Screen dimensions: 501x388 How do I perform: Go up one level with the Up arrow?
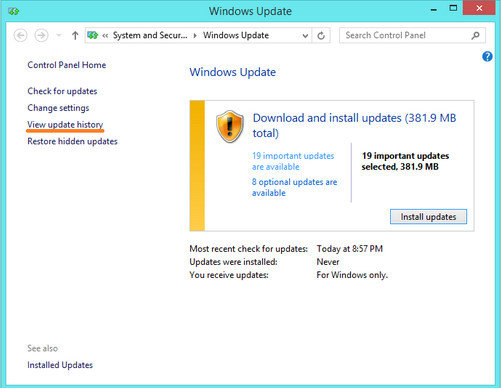pyautogui.click(x=75, y=35)
